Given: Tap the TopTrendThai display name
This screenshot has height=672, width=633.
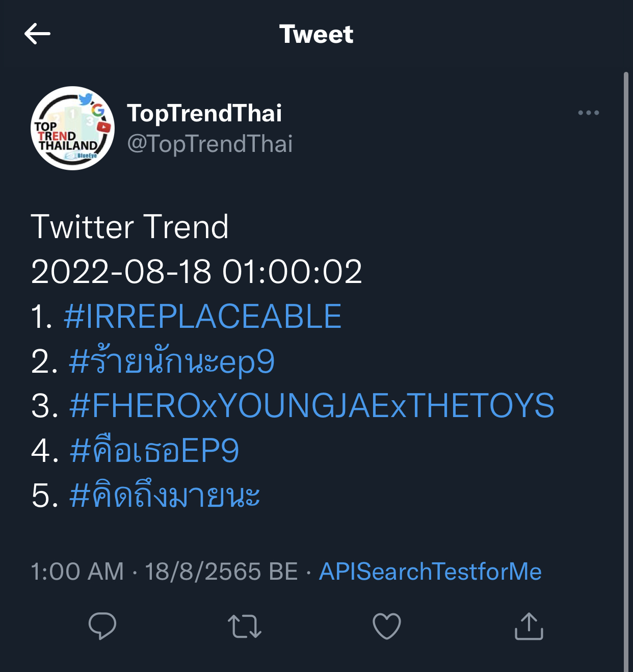Looking at the screenshot, I should [x=204, y=113].
